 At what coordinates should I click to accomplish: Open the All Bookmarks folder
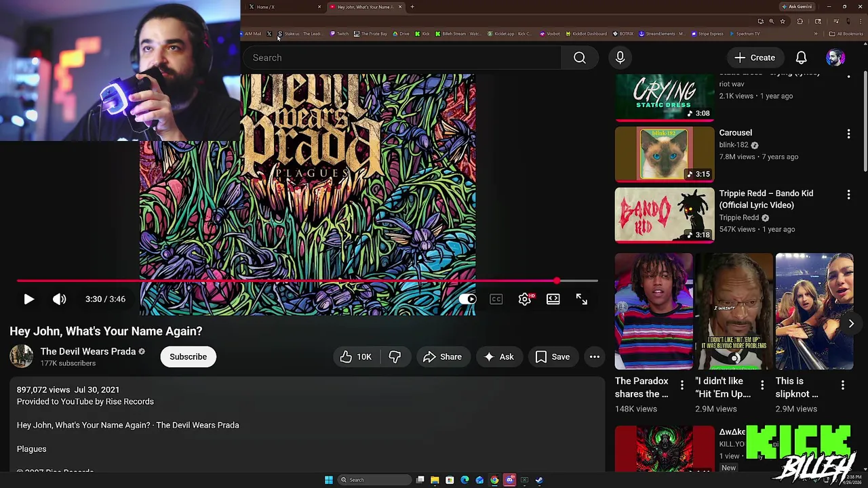846,34
